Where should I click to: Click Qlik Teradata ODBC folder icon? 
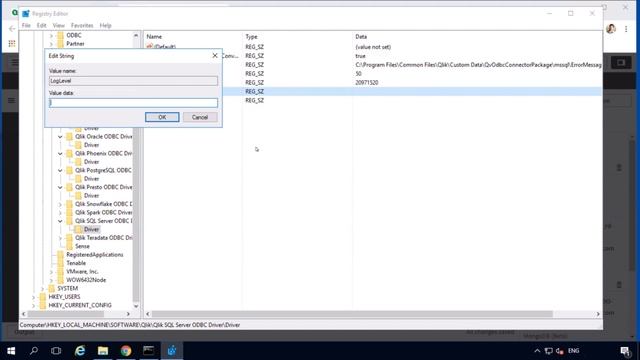pos(69,238)
